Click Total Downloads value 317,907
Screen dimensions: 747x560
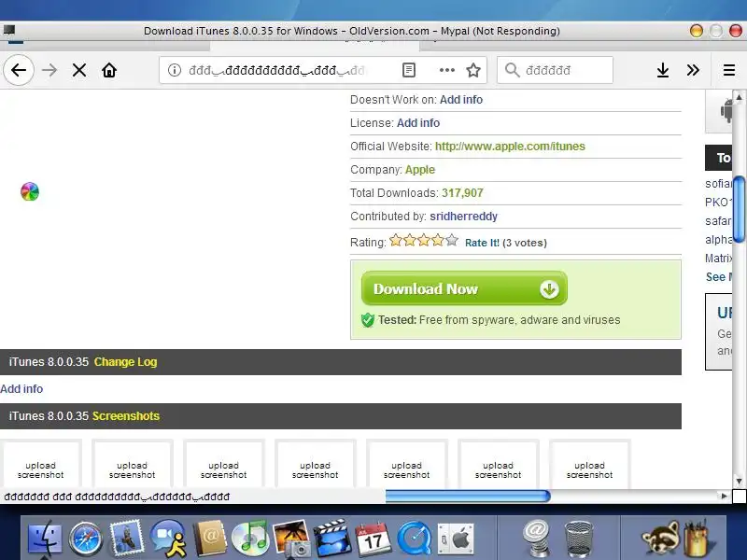coord(462,193)
